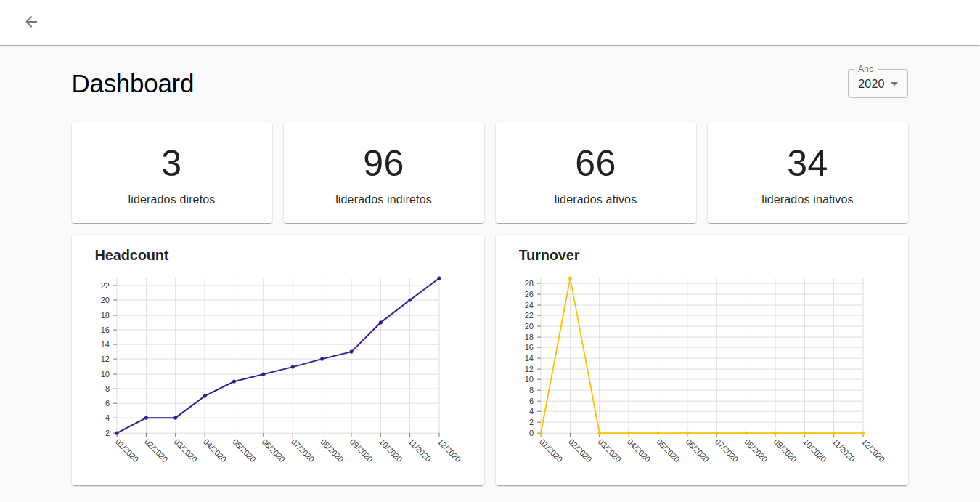This screenshot has width=980, height=502.
Task: Click Headcount data point for 04/2020
Action: (x=205, y=396)
